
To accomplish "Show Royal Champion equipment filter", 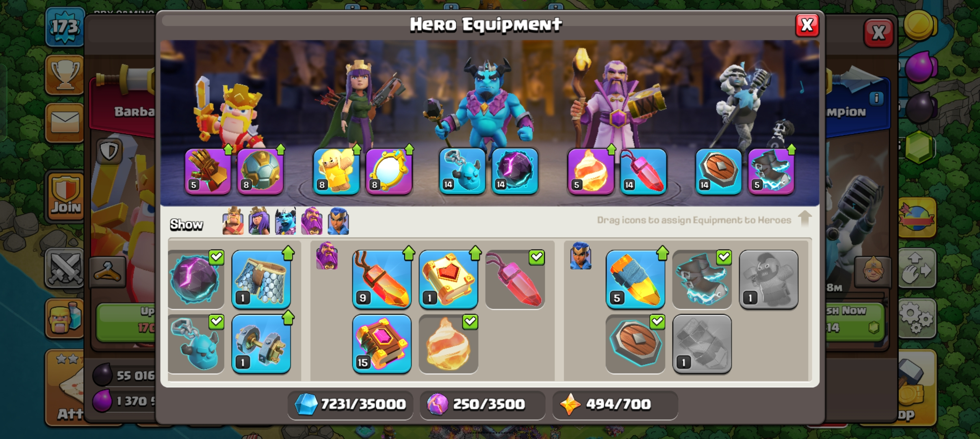I will (338, 221).
